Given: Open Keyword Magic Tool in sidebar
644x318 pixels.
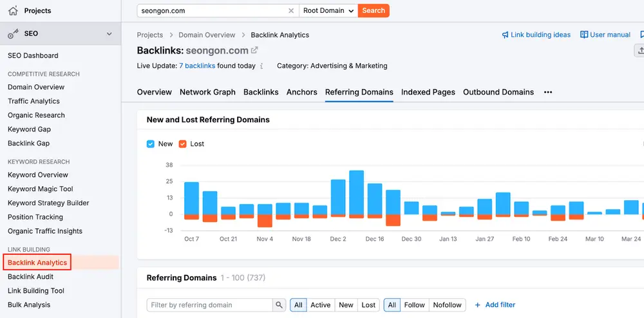Looking at the screenshot, I should [x=40, y=189].
